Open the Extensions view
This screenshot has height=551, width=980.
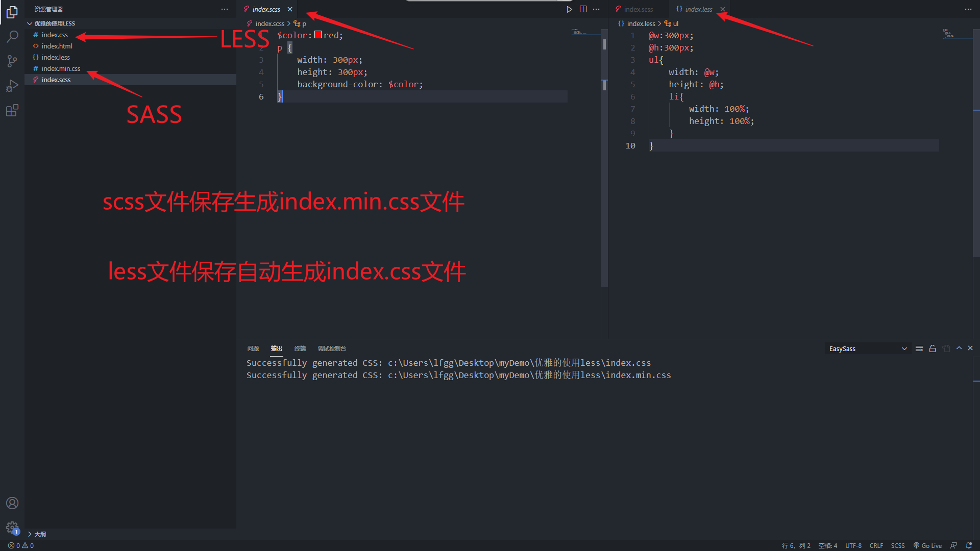[12, 110]
